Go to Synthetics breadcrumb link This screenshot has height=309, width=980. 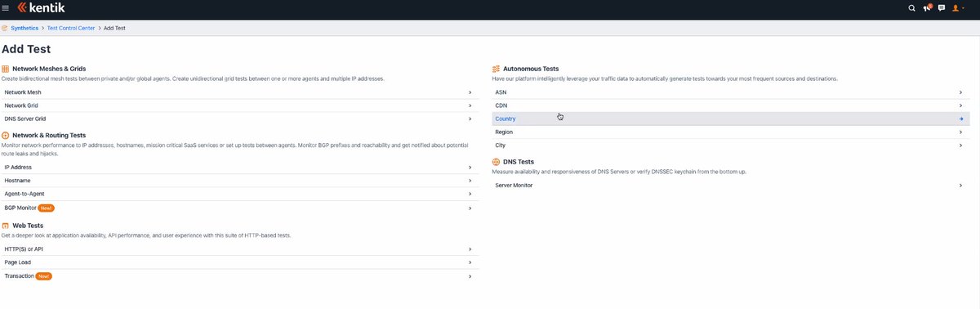click(24, 28)
